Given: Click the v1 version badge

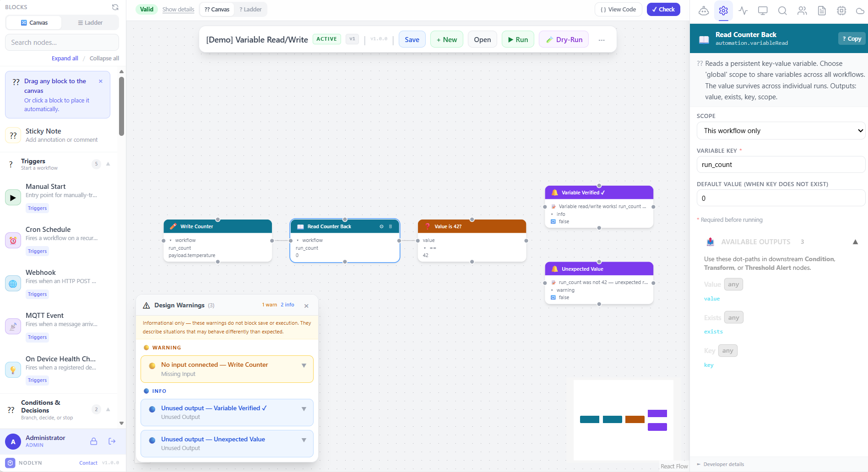Looking at the screenshot, I should click(352, 39).
